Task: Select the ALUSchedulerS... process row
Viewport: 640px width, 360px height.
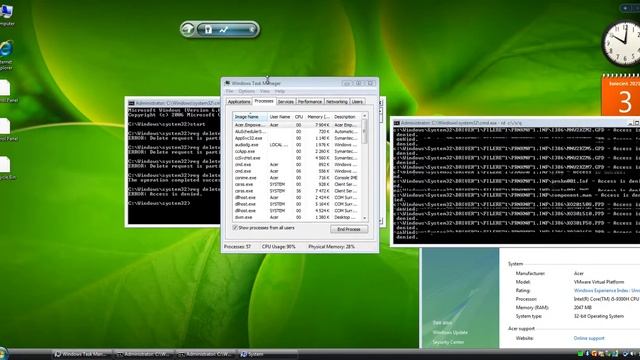Action: pyautogui.click(x=297, y=131)
